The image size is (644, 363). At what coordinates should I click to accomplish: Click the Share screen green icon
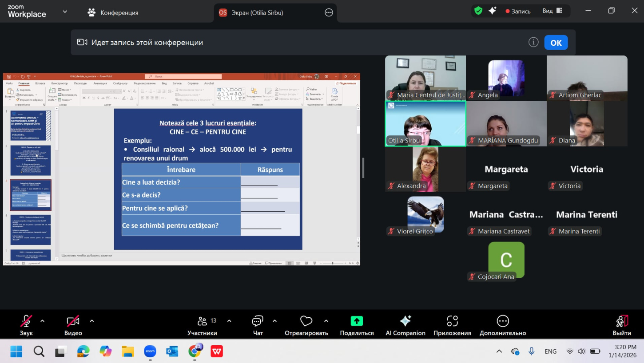click(357, 321)
